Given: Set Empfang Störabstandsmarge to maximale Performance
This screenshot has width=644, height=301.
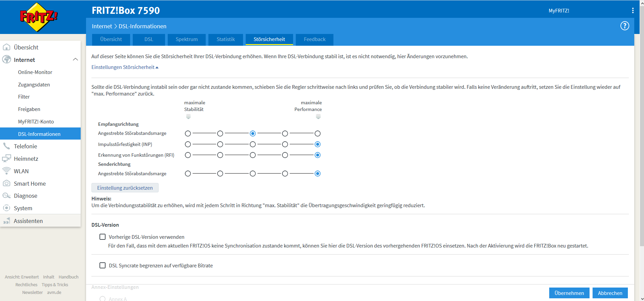Looking at the screenshot, I should [x=318, y=134].
